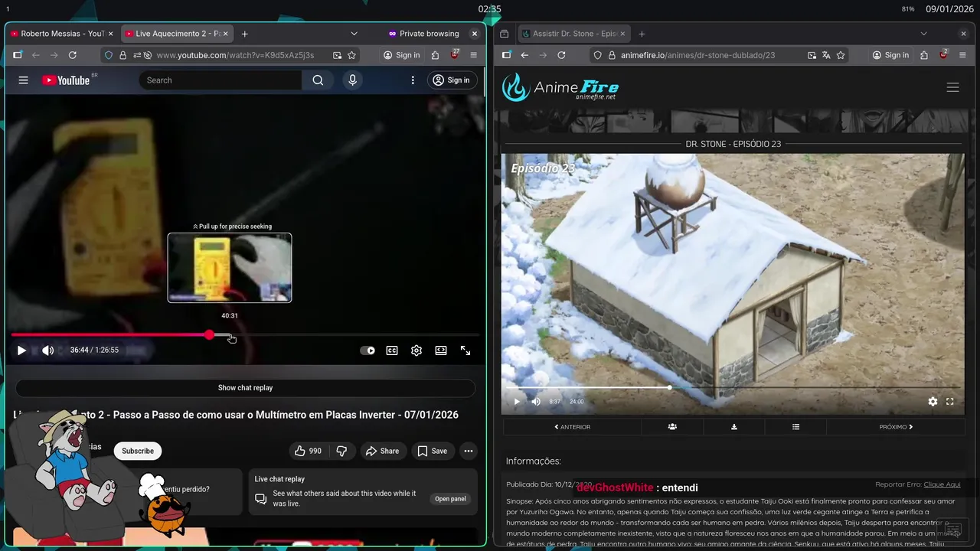Seek on the anime player progress bar
Viewport: 980px width, 551px height.
point(733,387)
